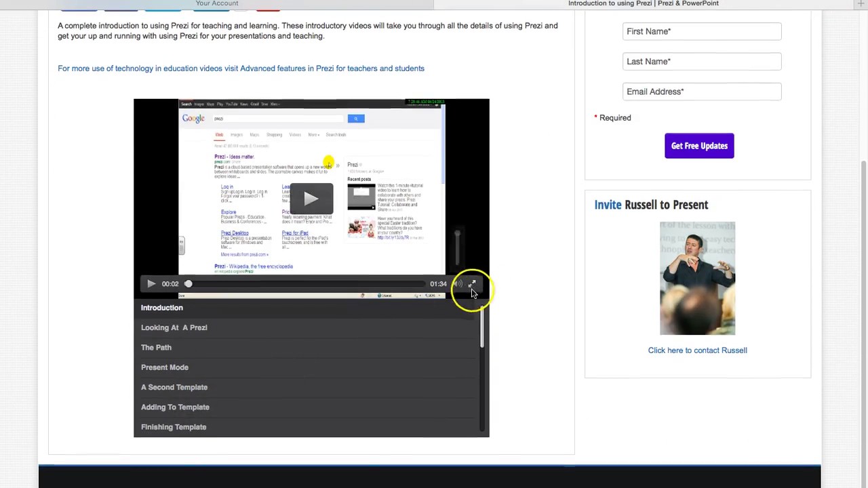Click the Email Address input field
The height and width of the screenshot is (488, 868).
(702, 91)
